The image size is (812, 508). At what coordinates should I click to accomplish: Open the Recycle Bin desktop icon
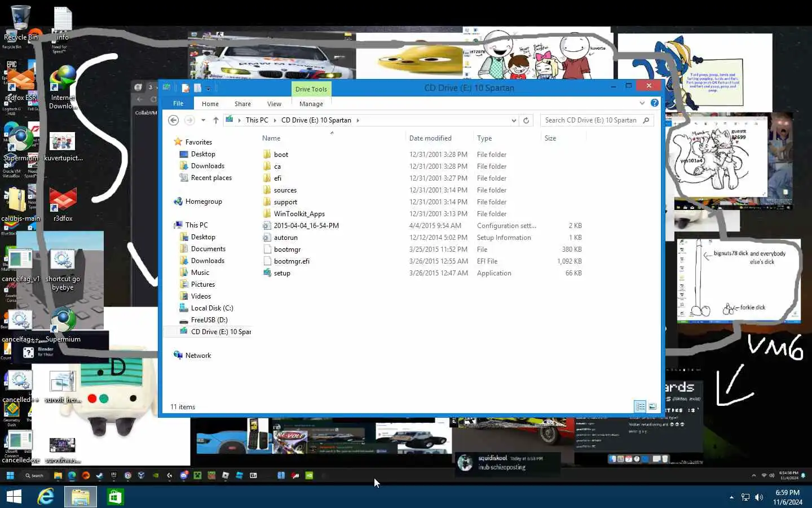21,23
